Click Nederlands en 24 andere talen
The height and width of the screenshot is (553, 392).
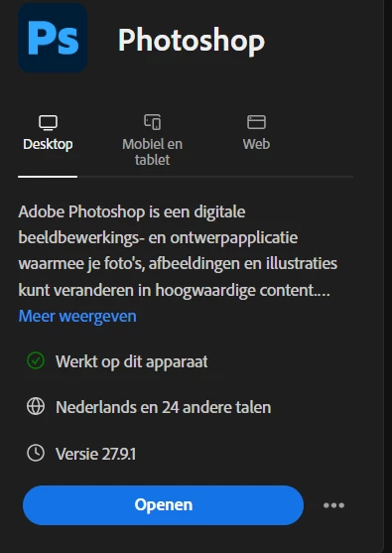coord(163,407)
